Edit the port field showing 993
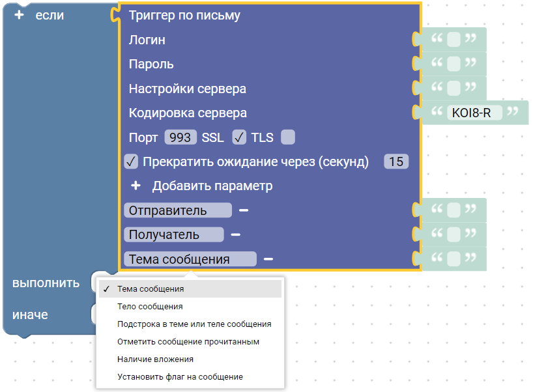The width and height of the screenshot is (533, 392). pos(180,137)
